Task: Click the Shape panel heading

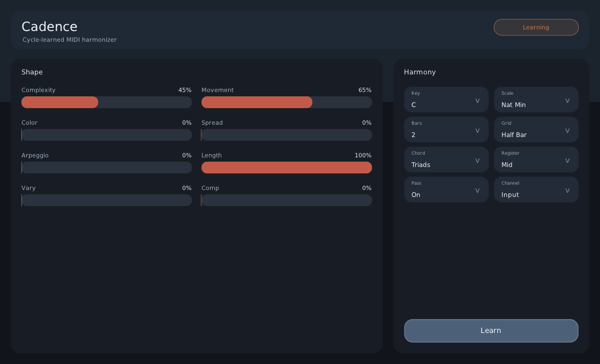Action: (x=32, y=72)
